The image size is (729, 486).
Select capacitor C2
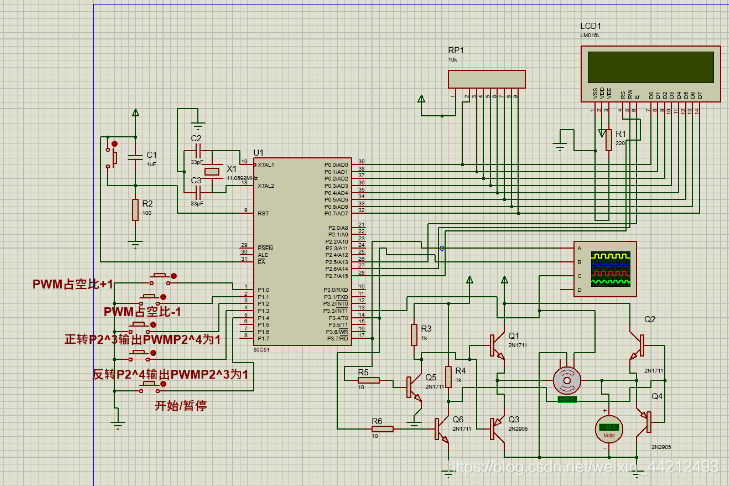pyautogui.click(x=198, y=151)
